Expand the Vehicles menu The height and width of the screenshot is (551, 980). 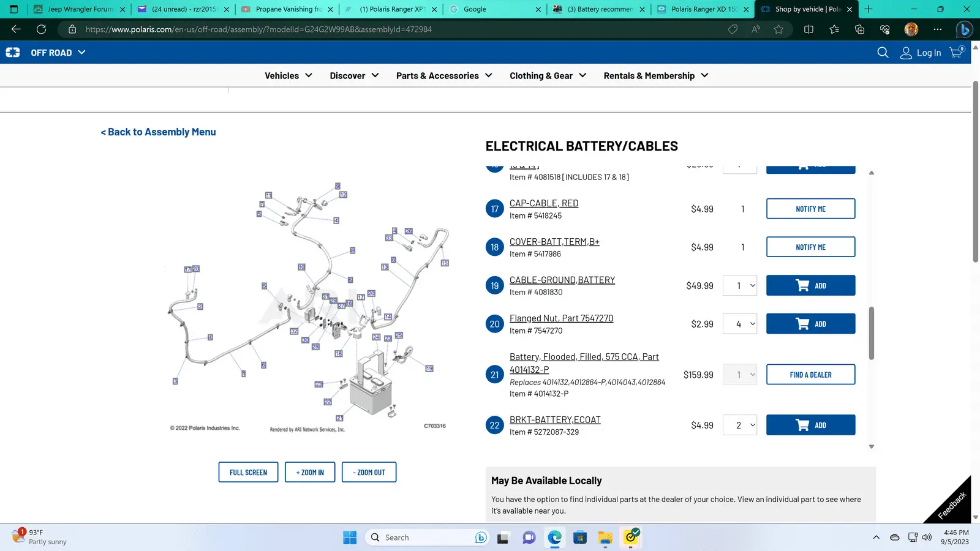pyautogui.click(x=288, y=76)
